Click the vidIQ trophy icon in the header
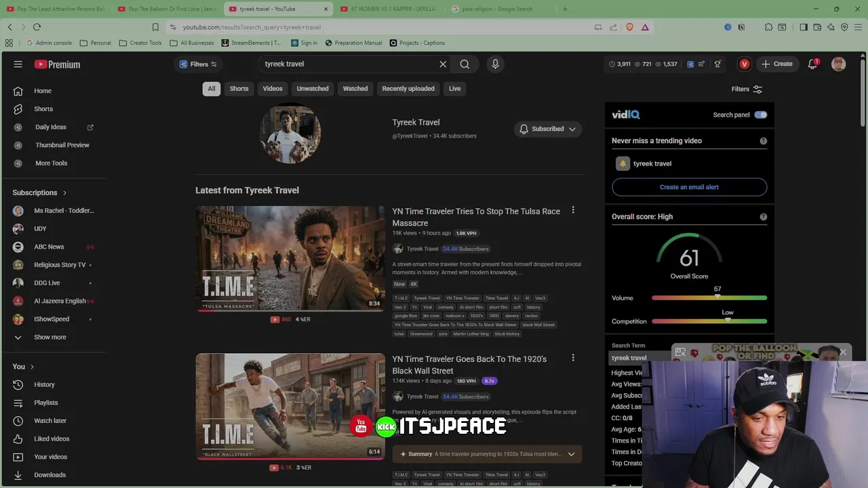Image resolution: width=868 pixels, height=488 pixels. click(717, 64)
